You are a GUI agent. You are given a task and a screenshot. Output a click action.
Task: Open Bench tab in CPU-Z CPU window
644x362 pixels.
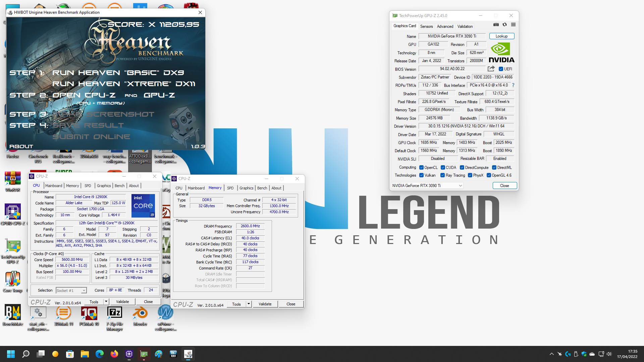click(x=119, y=186)
